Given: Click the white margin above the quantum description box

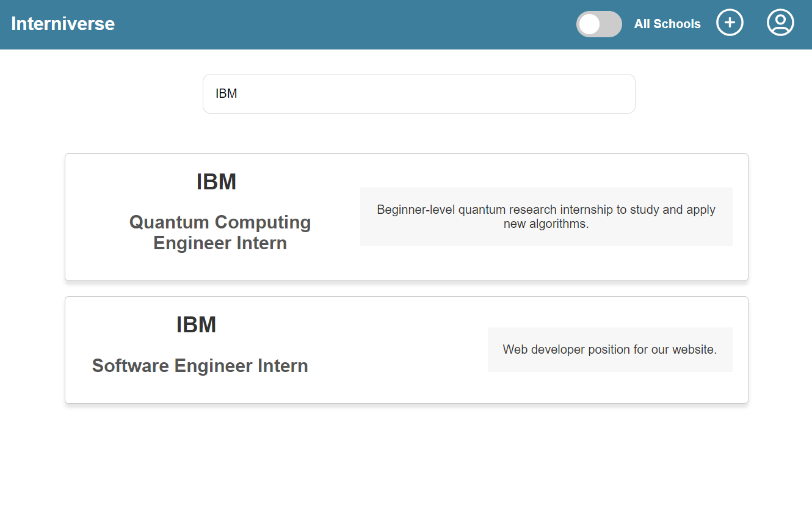Looking at the screenshot, I should (x=546, y=171).
